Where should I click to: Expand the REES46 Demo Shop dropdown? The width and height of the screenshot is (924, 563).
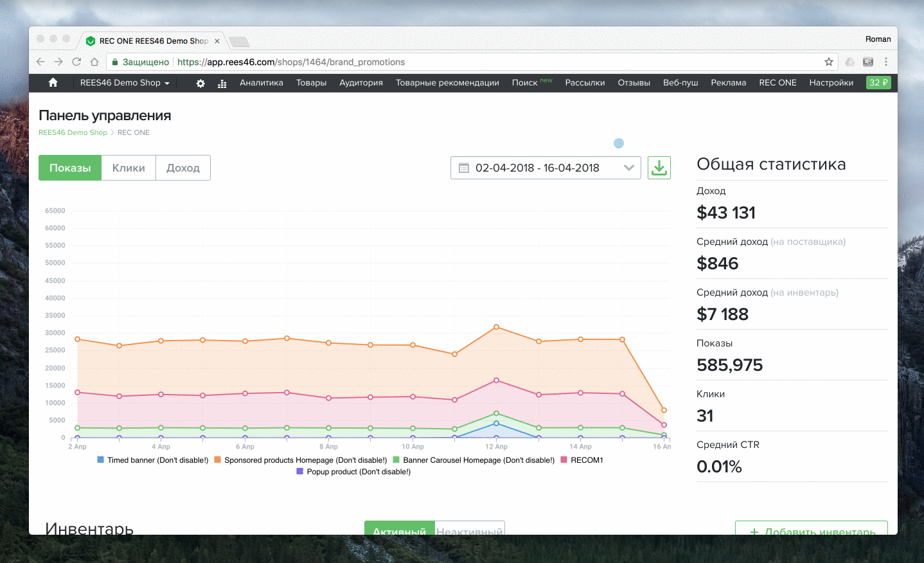[125, 82]
